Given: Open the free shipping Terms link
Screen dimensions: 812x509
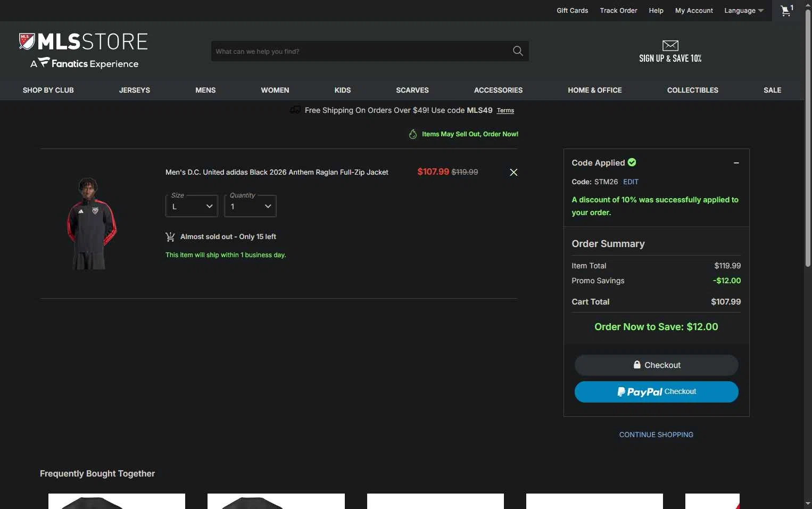Looking at the screenshot, I should click(x=506, y=111).
